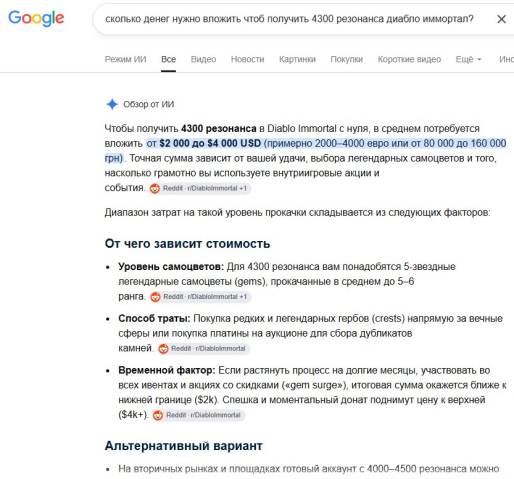
Task: Click the Google logo
Action: [36, 18]
